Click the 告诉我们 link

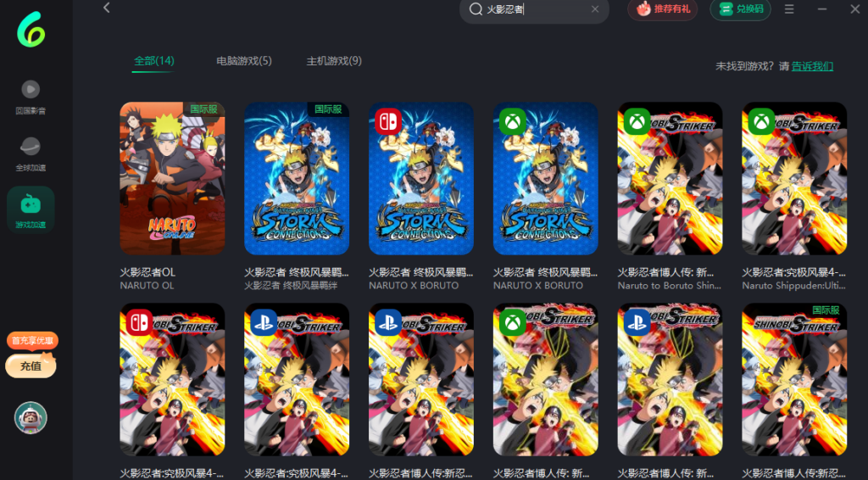[x=812, y=66]
